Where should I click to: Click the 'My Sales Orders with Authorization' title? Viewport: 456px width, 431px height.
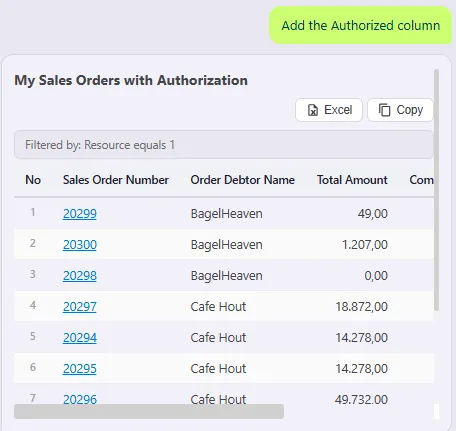pos(131,80)
